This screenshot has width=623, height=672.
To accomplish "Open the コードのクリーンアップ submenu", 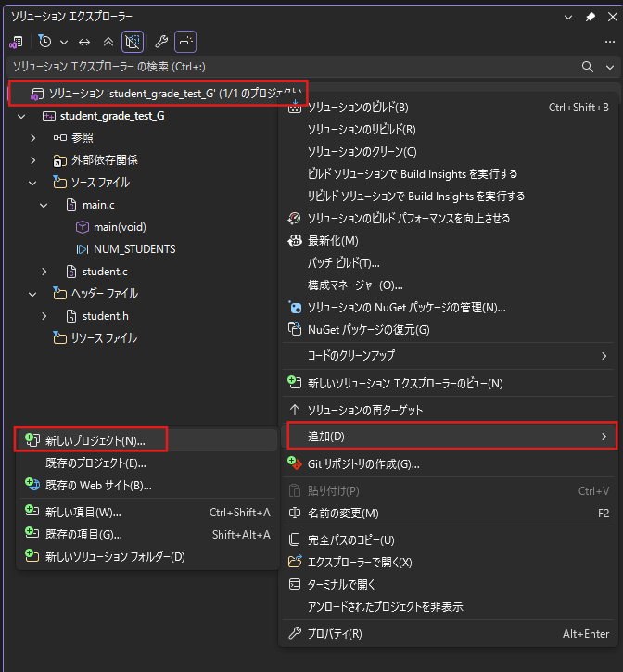I will coord(449,356).
